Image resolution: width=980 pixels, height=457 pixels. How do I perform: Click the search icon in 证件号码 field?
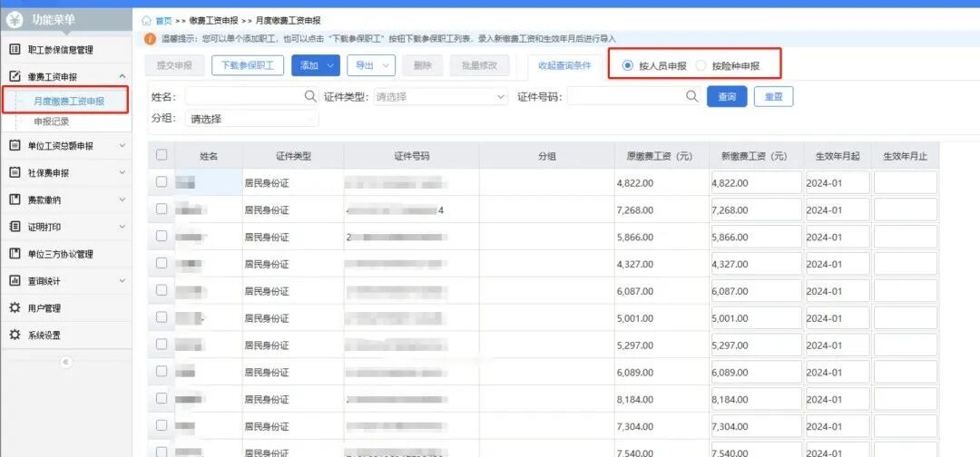click(x=691, y=96)
